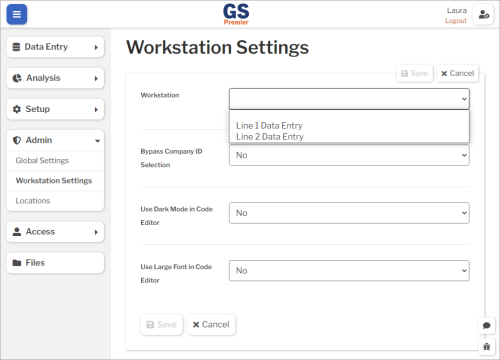Click the bottom Cancel button
This screenshot has height=360, width=500.
[211, 325]
